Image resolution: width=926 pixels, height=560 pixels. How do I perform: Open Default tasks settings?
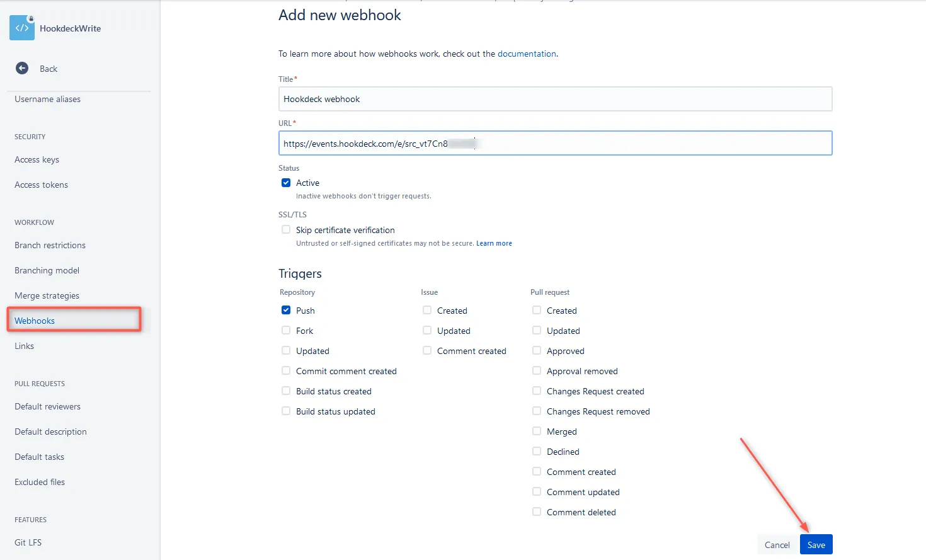click(x=39, y=457)
